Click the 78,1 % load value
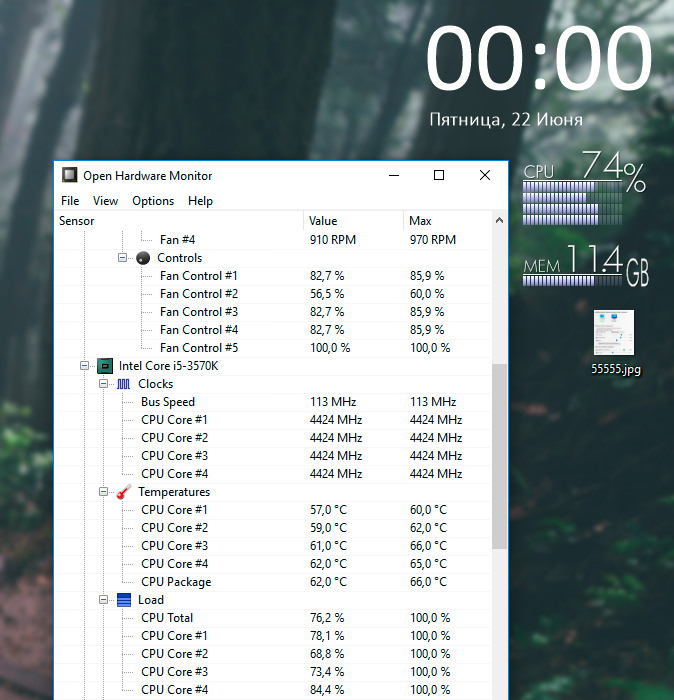This screenshot has width=674, height=700. coord(327,636)
